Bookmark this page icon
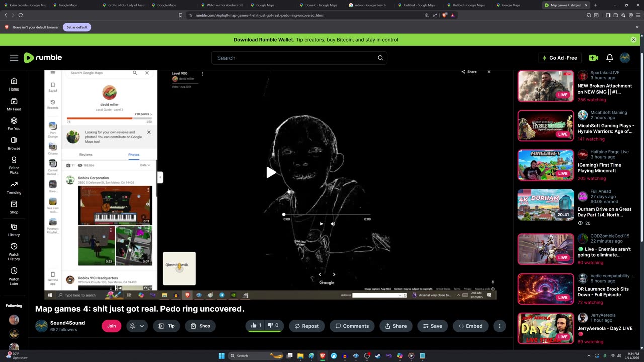This screenshot has height=362, width=644. 180,15
